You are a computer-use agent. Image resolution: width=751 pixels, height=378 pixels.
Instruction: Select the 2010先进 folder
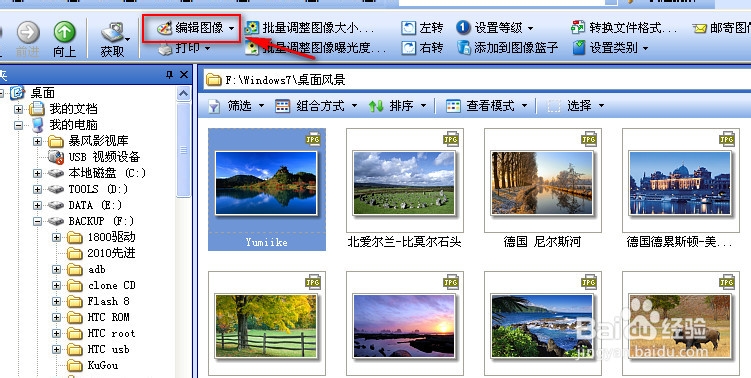tap(111, 253)
